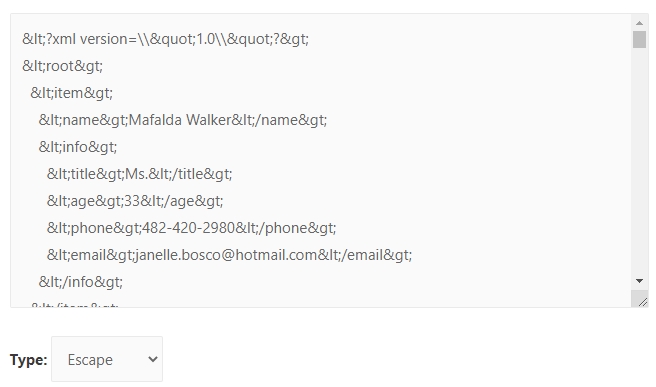
Task: Click blank space right of the root line
Action: [x=364, y=66]
